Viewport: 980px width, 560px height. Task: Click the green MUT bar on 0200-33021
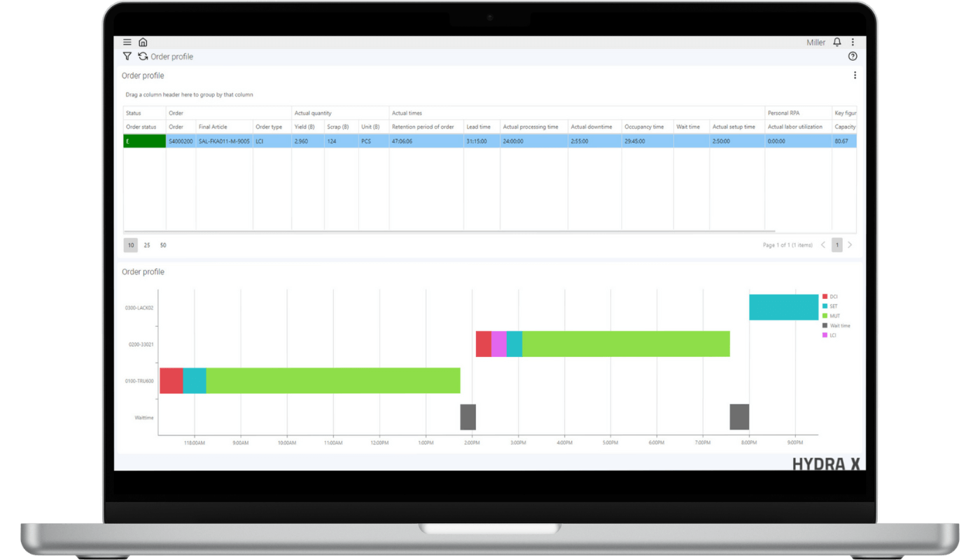(626, 344)
